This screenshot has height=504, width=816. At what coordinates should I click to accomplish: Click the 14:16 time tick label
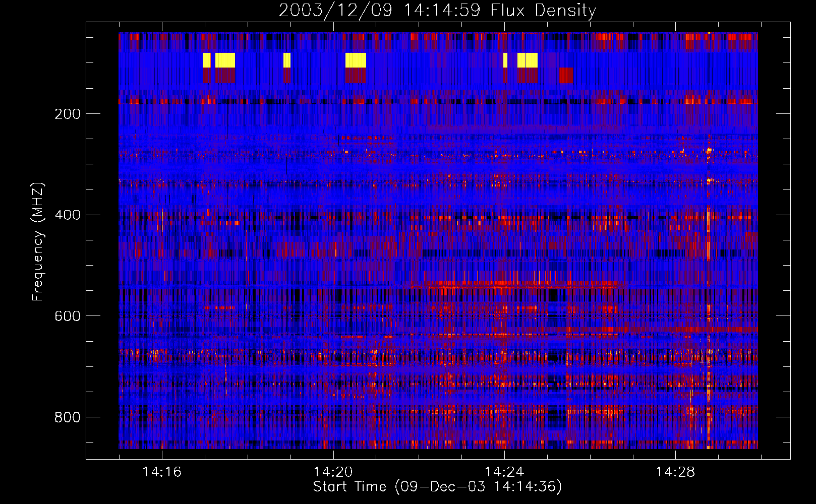(162, 472)
